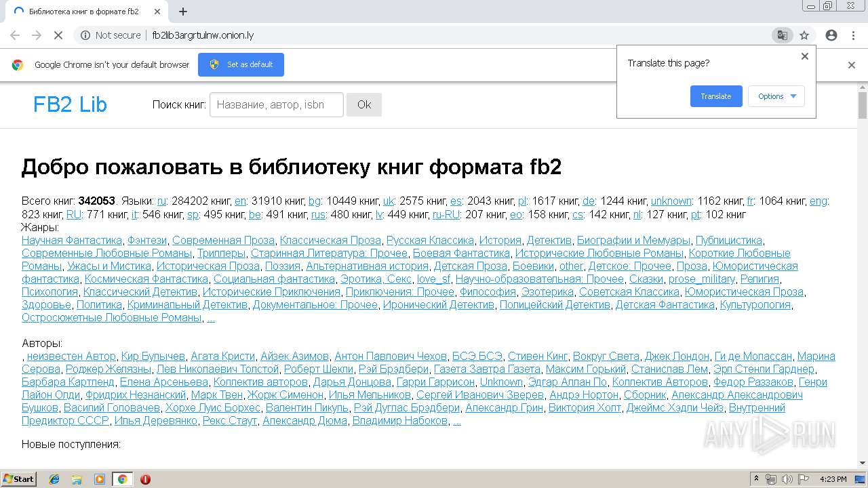
Task: Filter books by language ru
Action: click(161, 201)
